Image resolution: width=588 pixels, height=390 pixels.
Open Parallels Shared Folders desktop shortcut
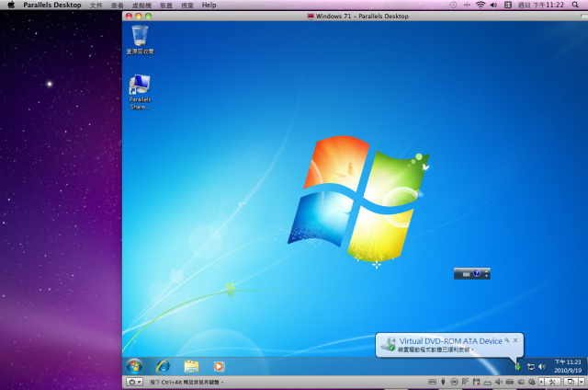[x=140, y=92]
